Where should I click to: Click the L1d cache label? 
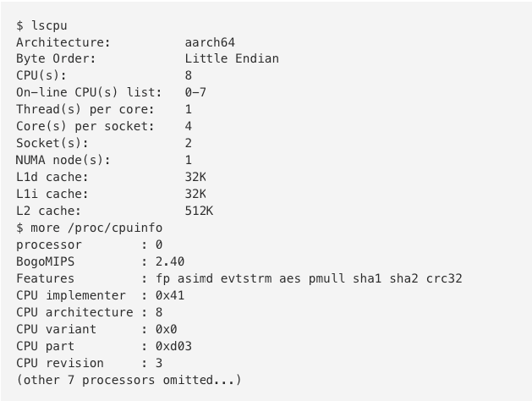pos(52,178)
